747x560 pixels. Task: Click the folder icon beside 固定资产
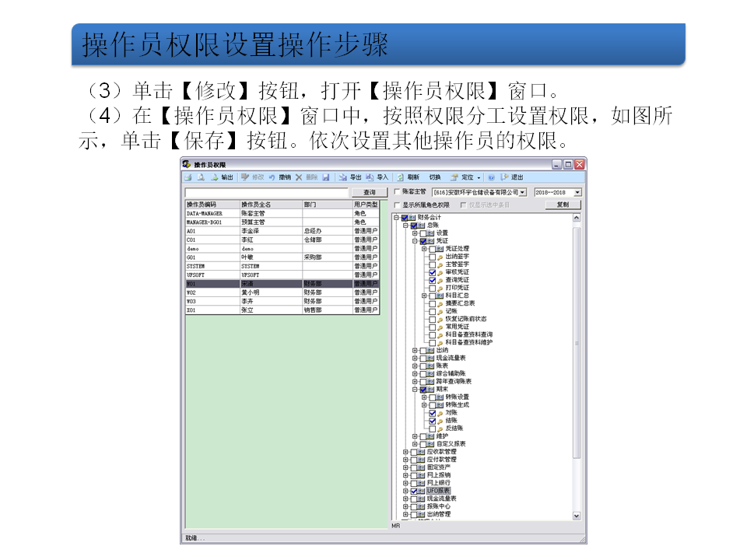pos(421,467)
